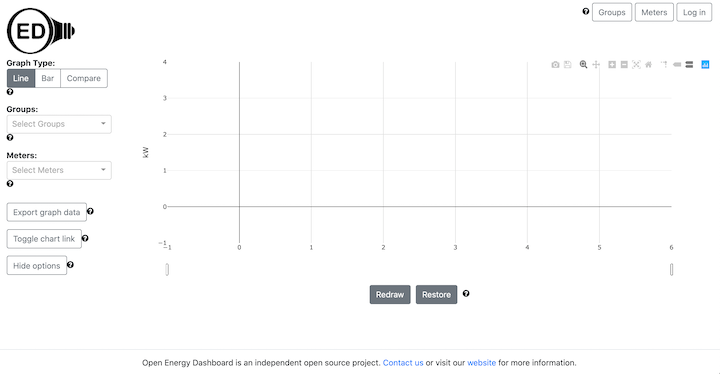Open the Contact us link
720x374 pixels.
pos(403,363)
